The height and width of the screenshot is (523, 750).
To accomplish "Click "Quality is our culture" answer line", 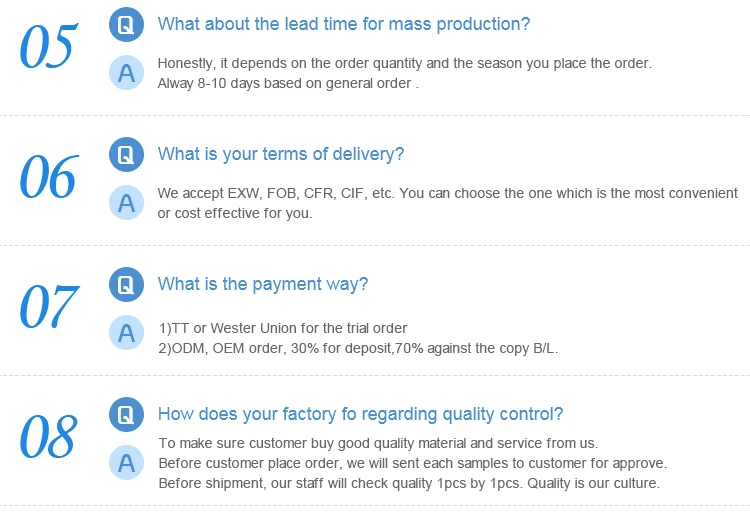I will click(409, 483).
